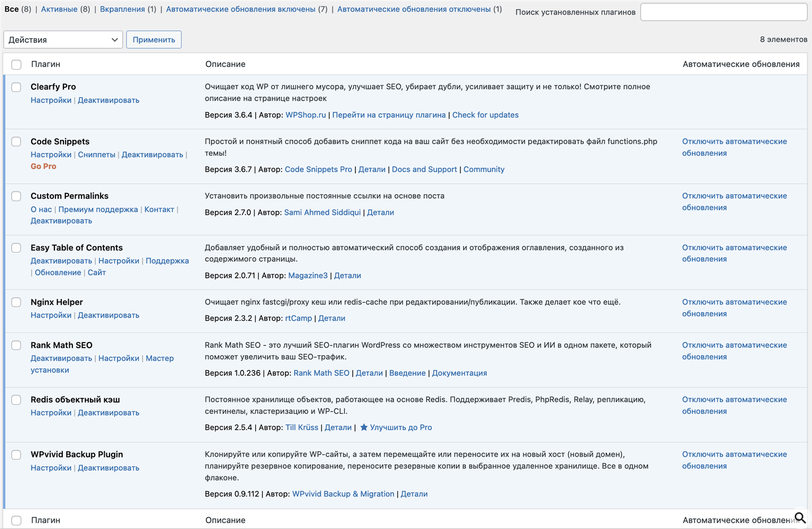812x529 pixels.
Task: Show the Вкрапления plugins filter
Action: pyautogui.click(x=122, y=9)
